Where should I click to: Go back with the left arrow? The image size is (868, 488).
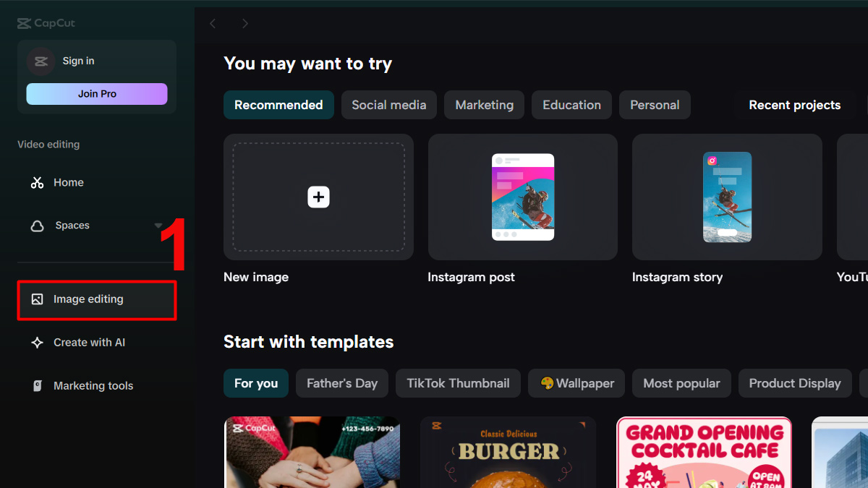213,23
